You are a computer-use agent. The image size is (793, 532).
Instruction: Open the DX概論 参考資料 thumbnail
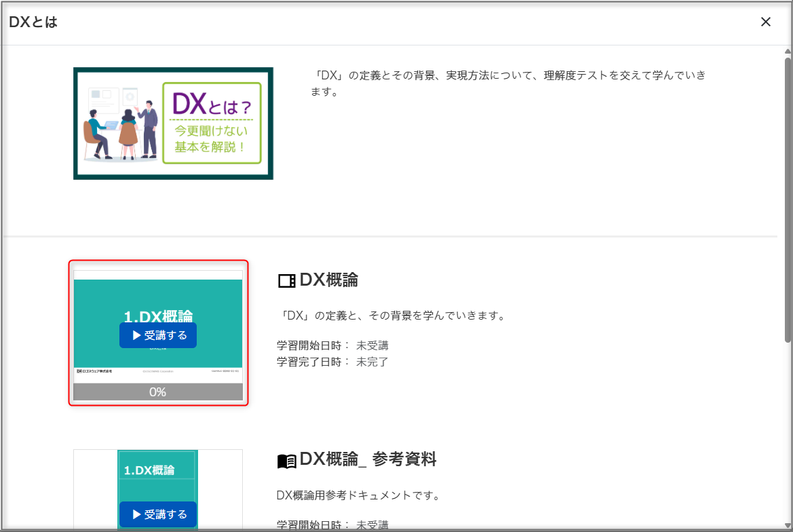(x=158, y=489)
